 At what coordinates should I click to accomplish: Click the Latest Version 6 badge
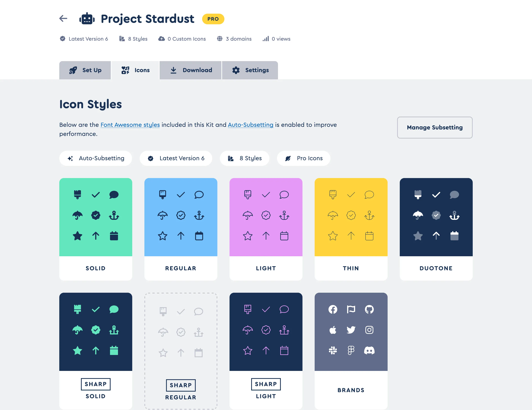tap(176, 158)
